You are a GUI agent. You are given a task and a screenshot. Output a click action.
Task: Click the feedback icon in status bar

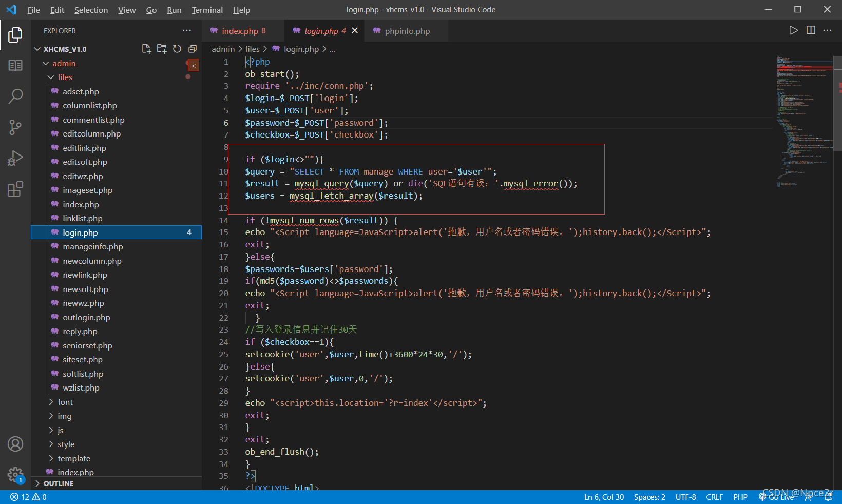point(808,497)
